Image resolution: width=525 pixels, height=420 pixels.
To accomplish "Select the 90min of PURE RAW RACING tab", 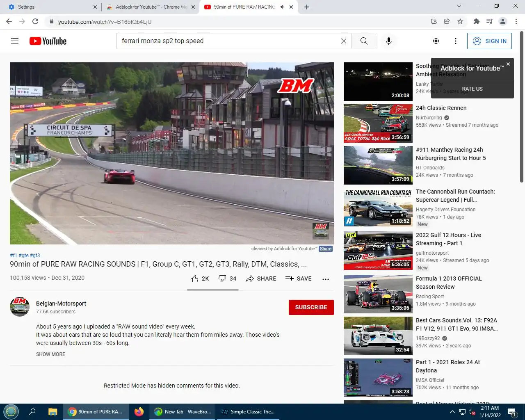I will point(248,7).
